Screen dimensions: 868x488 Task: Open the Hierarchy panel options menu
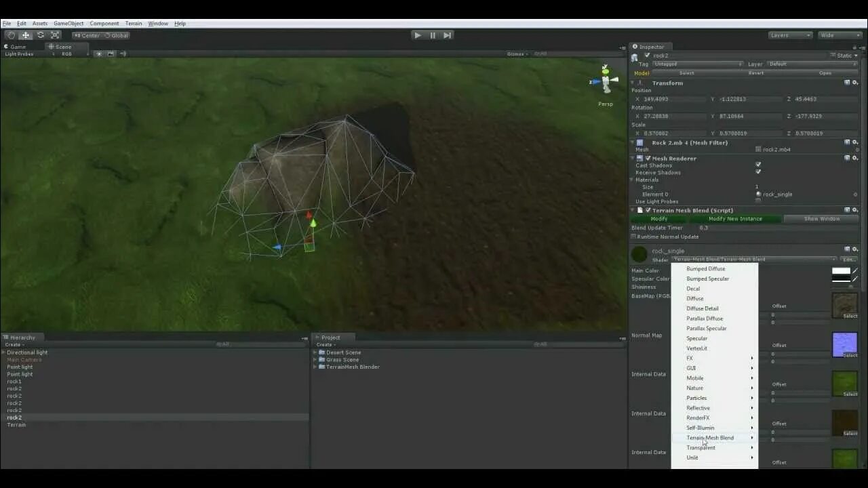(304, 338)
